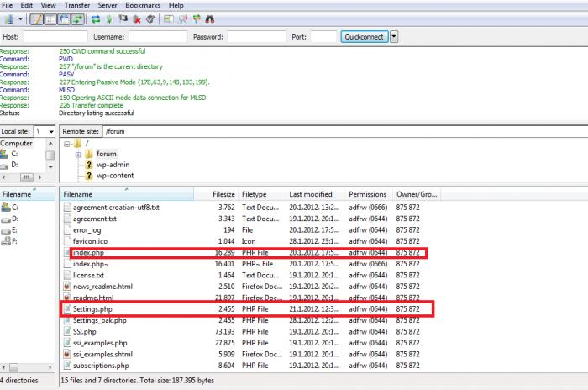Open the Site Manager dropdown arrow
This screenshot has width=588, height=390.
[20, 19]
